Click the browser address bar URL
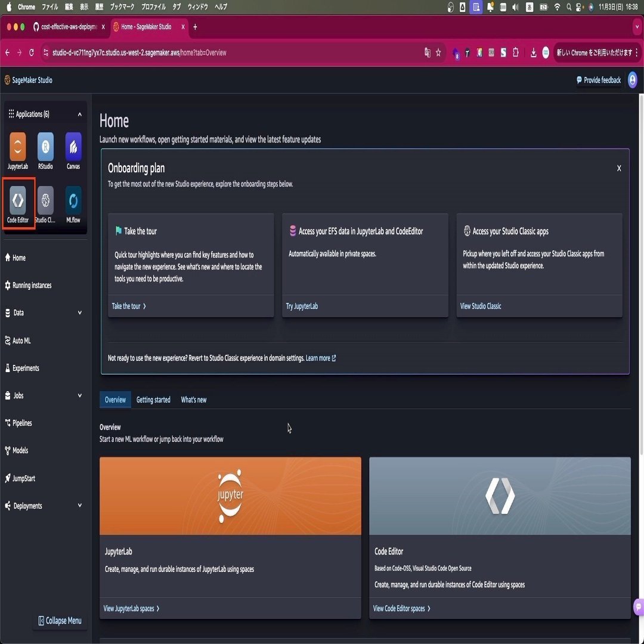Screen dimensions: 644x644 coord(139,52)
